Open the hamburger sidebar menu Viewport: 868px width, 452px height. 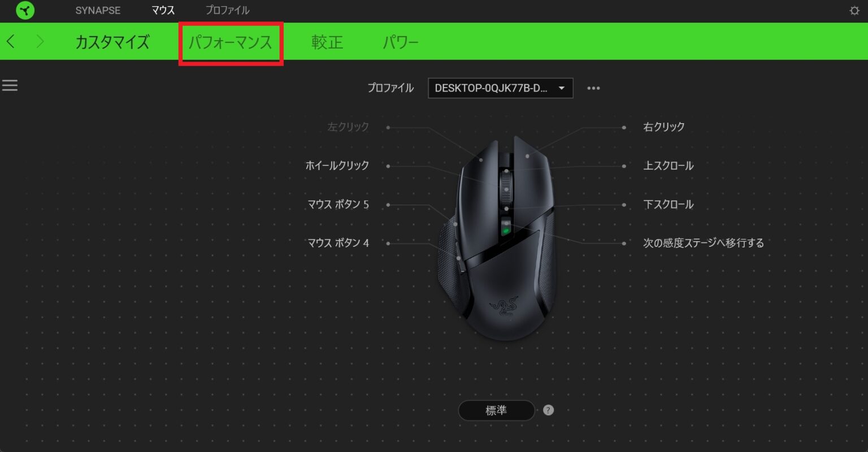(10, 85)
